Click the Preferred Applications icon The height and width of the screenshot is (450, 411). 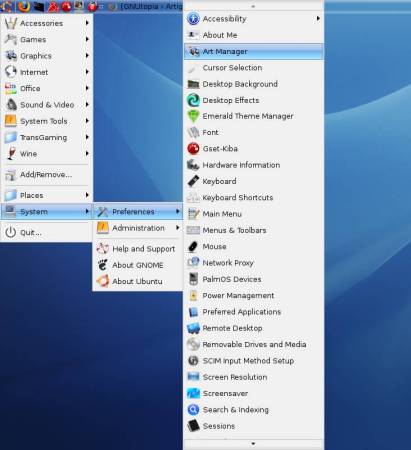click(193, 312)
